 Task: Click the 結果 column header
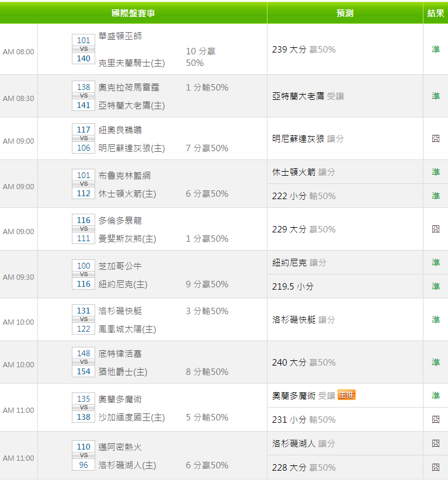(x=436, y=13)
